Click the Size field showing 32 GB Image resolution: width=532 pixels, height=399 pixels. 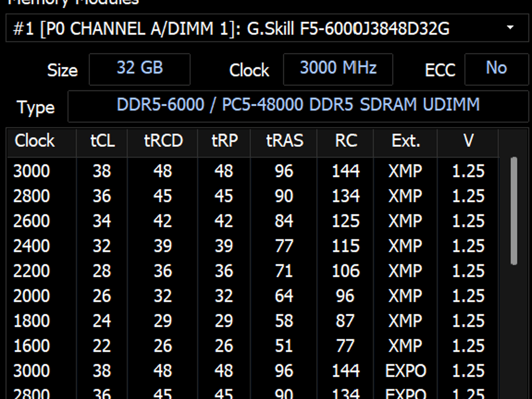click(x=140, y=69)
